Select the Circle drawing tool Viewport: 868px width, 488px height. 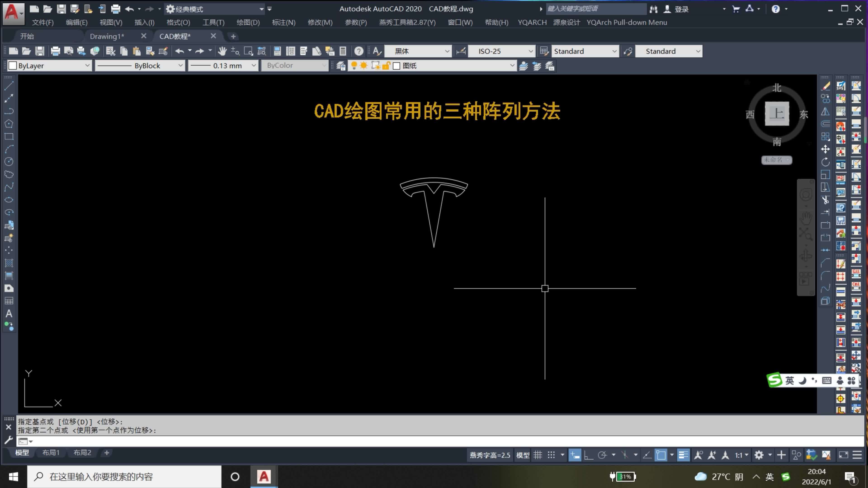point(9,162)
